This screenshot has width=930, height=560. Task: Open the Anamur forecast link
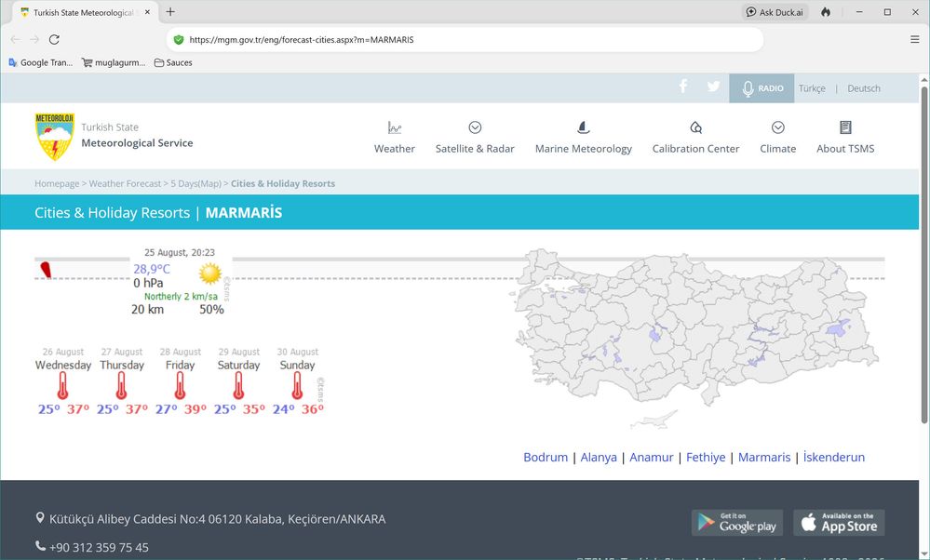point(652,457)
